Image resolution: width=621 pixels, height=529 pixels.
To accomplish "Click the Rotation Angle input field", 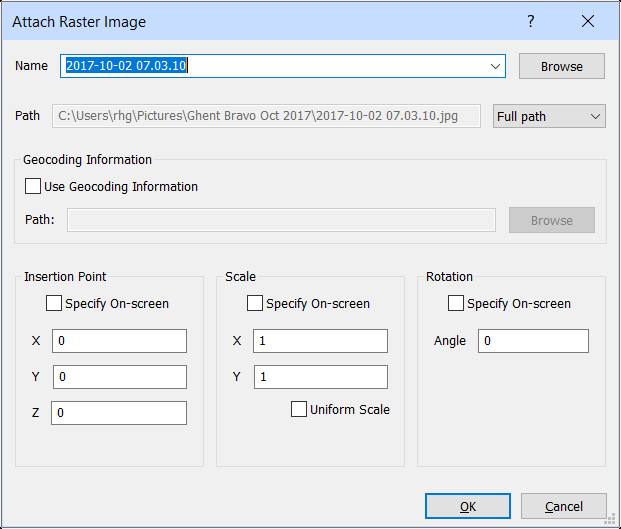I will tap(533, 341).
